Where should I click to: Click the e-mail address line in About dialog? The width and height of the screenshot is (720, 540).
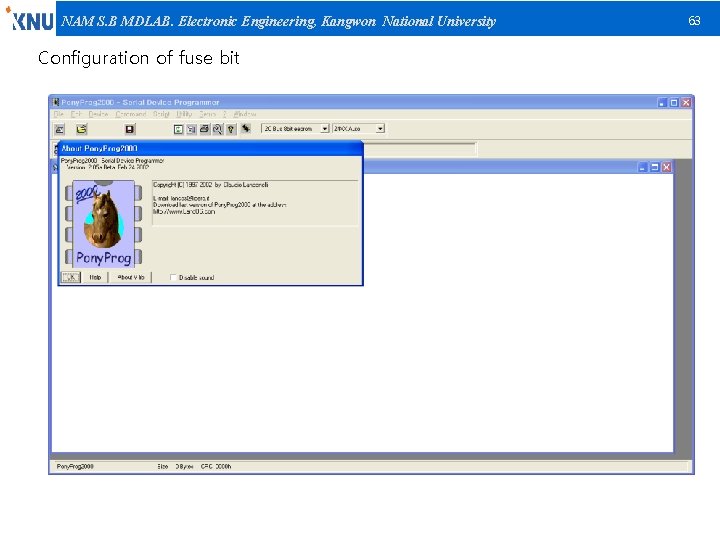coord(181,198)
